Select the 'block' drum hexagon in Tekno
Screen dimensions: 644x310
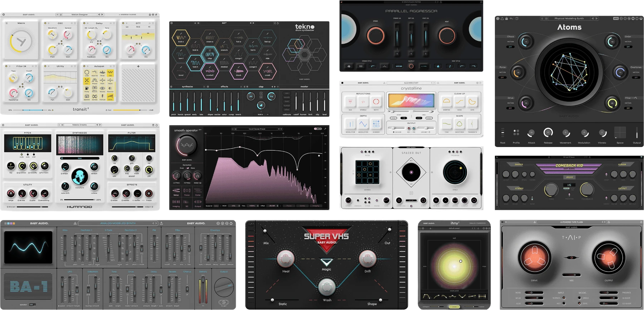(238, 71)
